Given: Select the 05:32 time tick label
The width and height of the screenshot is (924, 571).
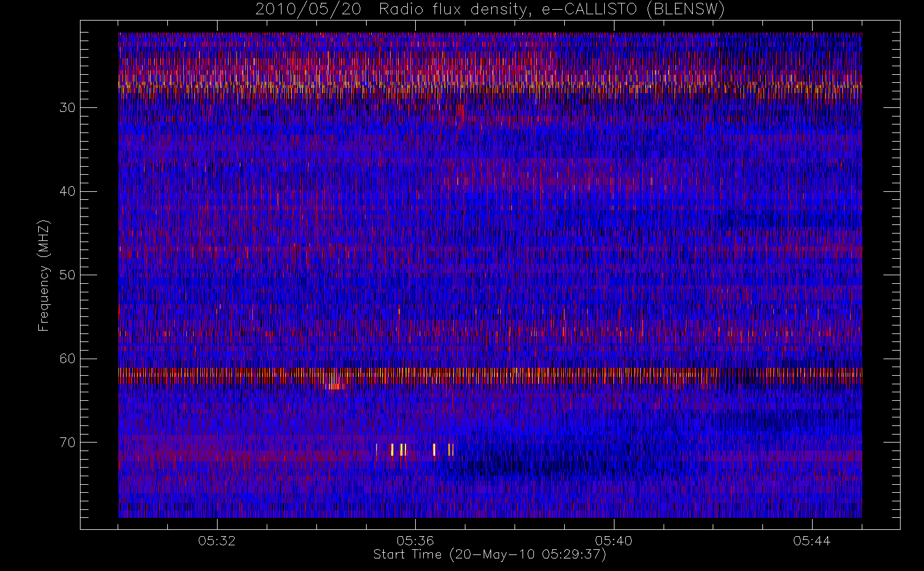Looking at the screenshot, I should click(x=217, y=541).
